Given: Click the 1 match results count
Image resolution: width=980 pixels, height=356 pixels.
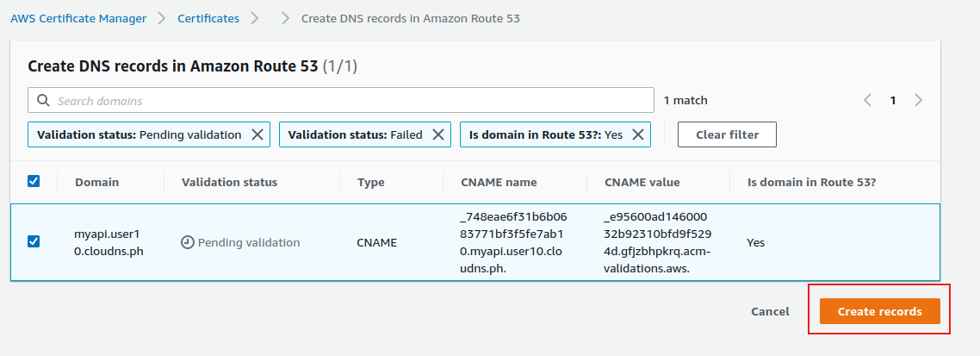Looking at the screenshot, I should (x=685, y=100).
